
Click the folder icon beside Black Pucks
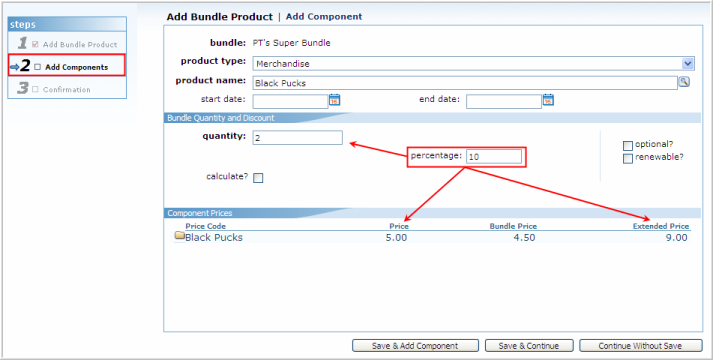pos(180,235)
